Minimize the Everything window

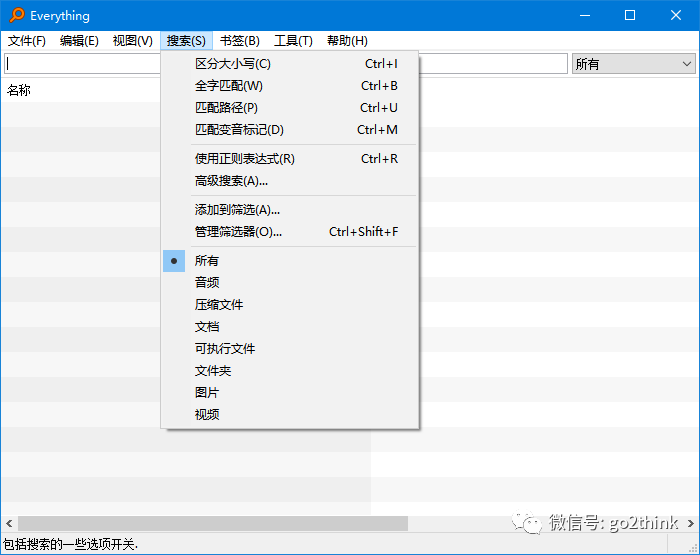tap(585, 15)
